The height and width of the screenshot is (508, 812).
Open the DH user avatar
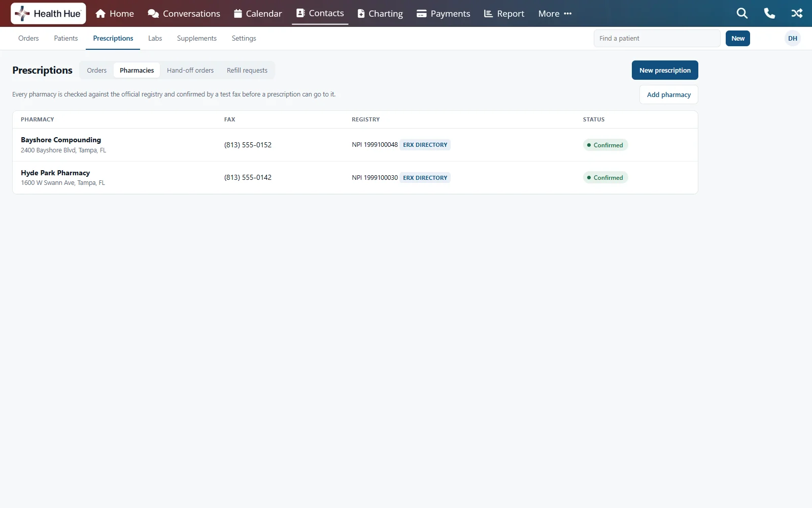tap(793, 39)
